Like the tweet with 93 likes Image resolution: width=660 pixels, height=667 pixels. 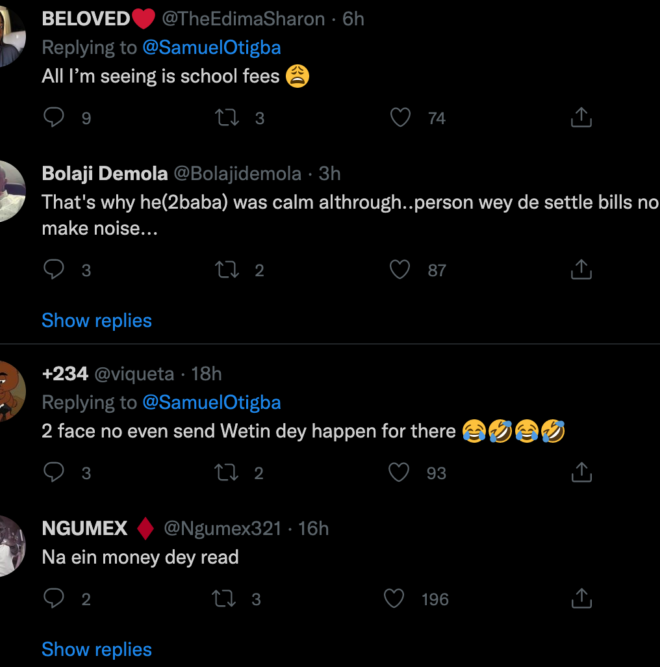click(x=400, y=473)
